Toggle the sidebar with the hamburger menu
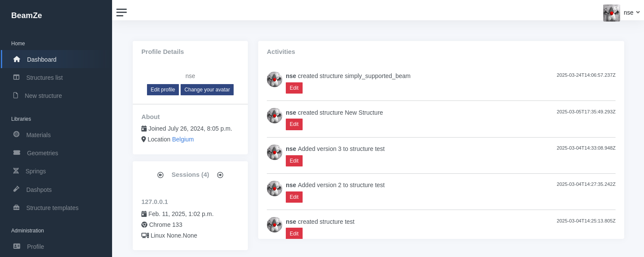Image resolution: width=644 pixels, height=257 pixels. pos(121,12)
